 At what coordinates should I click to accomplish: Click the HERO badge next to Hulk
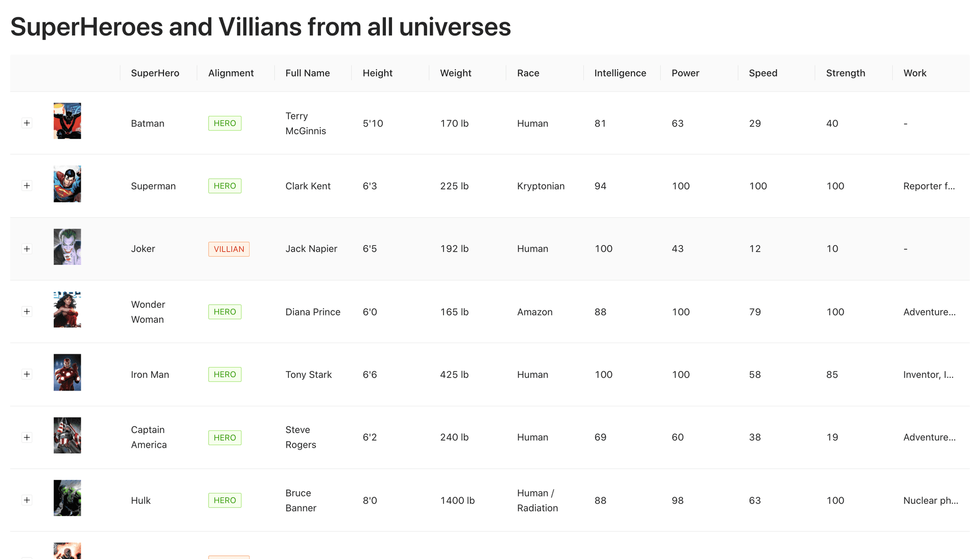click(x=225, y=500)
